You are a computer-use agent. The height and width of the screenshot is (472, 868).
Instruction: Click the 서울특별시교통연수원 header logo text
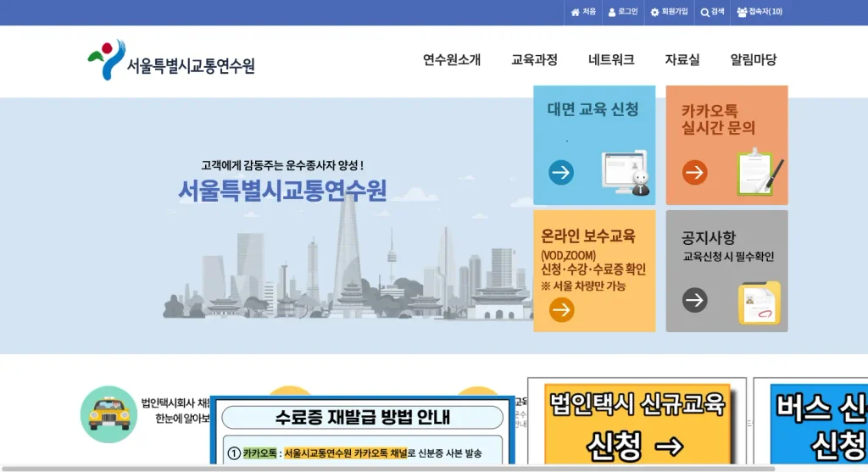tap(191, 66)
